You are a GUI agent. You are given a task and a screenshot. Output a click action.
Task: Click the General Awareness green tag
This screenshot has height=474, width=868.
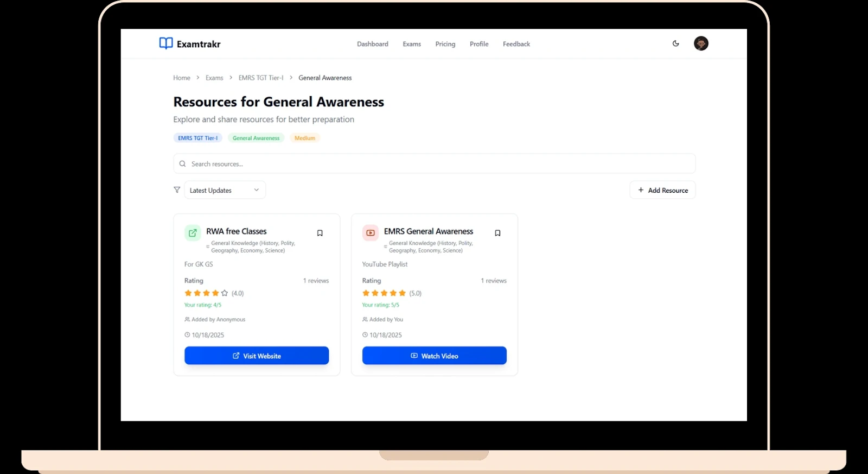click(x=256, y=138)
